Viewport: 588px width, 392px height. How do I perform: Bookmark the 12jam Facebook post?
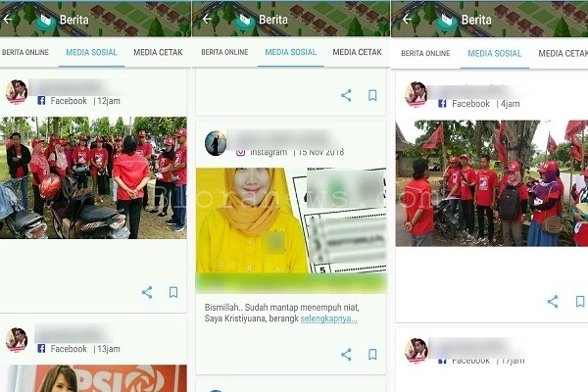[x=173, y=292]
